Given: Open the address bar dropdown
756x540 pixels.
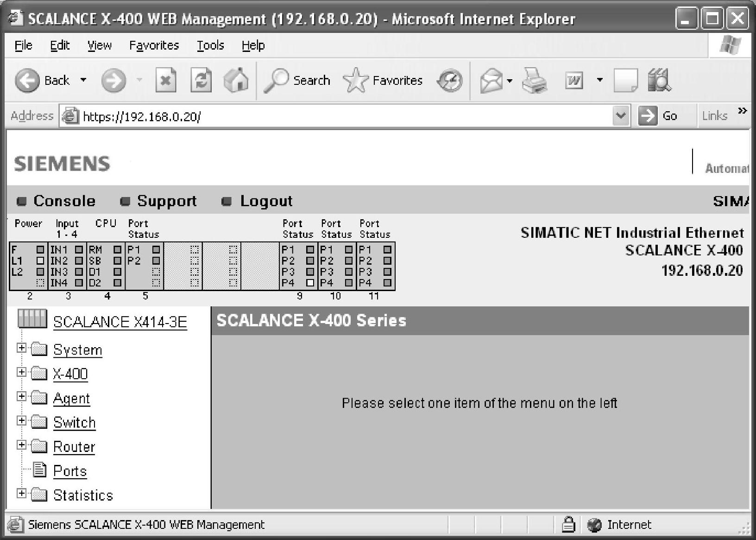Looking at the screenshot, I should [x=621, y=115].
